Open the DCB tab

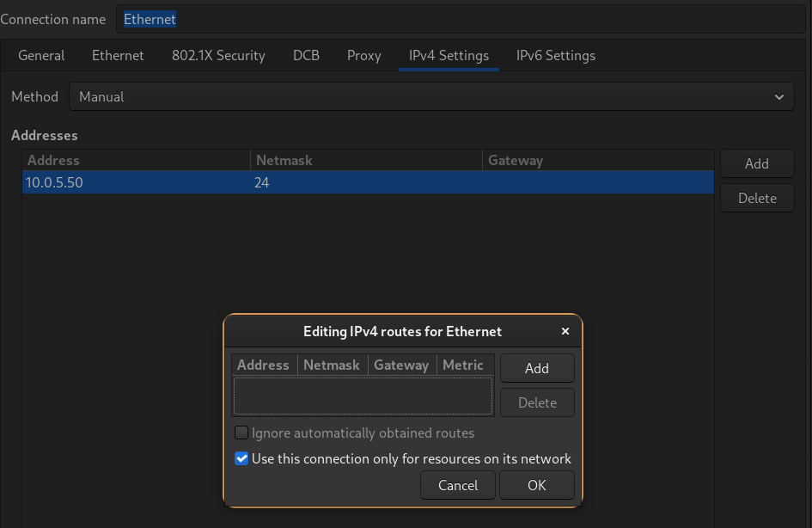point(306,55)
